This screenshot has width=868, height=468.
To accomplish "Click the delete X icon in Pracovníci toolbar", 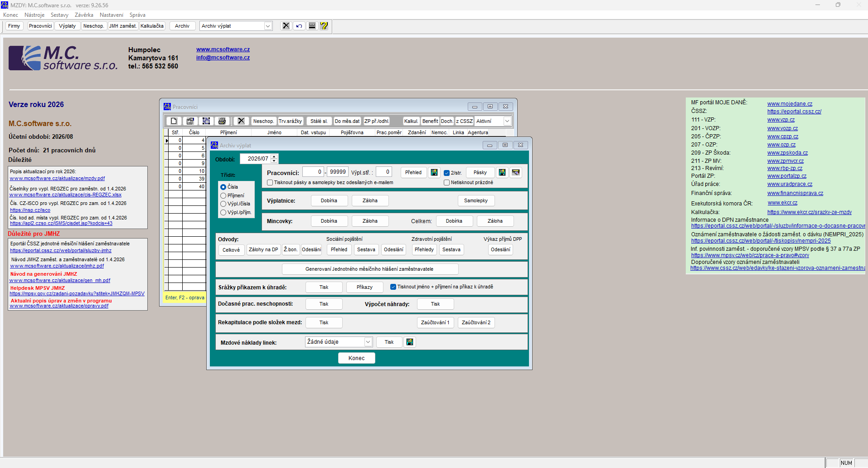I will 241,121.
